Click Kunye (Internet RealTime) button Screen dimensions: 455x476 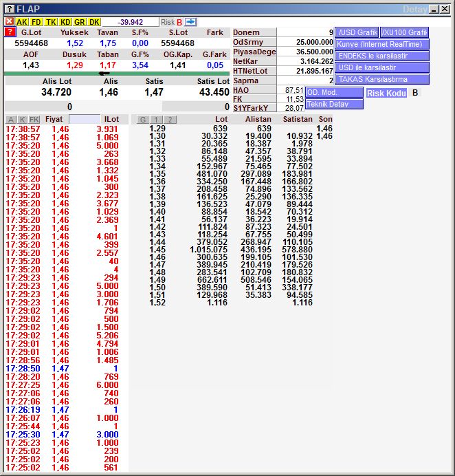(x=381, y=44)
